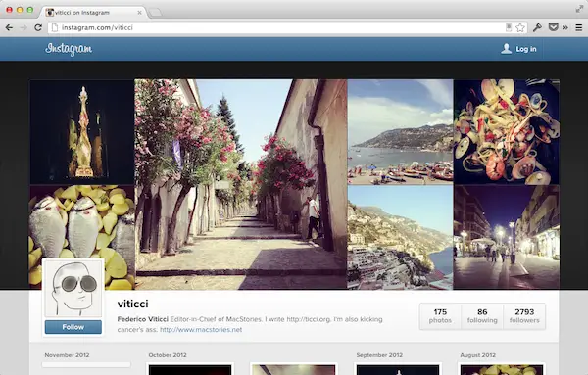
Task: Click the key icon in the toolbar
Action: 537,27
